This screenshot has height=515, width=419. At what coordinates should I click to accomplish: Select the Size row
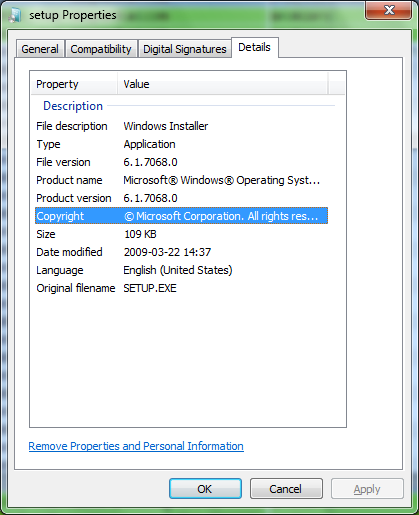(181, 234)
